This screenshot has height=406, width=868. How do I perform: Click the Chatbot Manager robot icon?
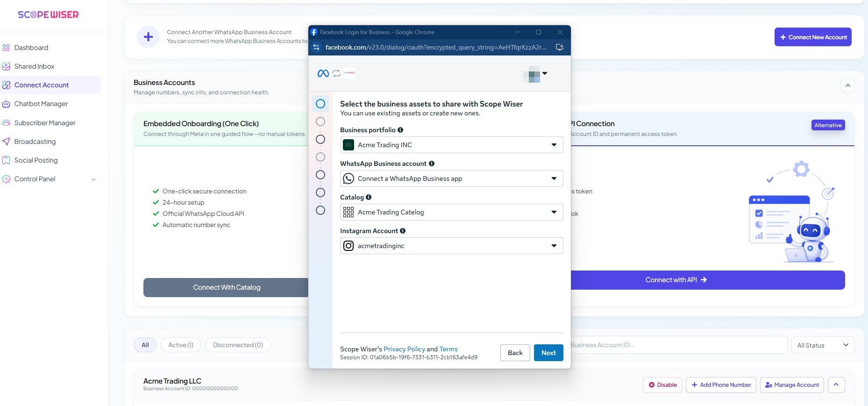(x=6, y=104)
